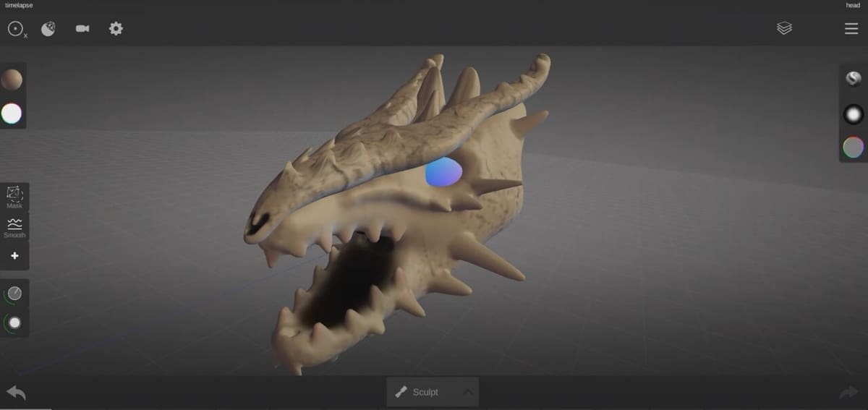Open the brush falloff alpha icon
The image size is (868, 410).
point(854,114)
